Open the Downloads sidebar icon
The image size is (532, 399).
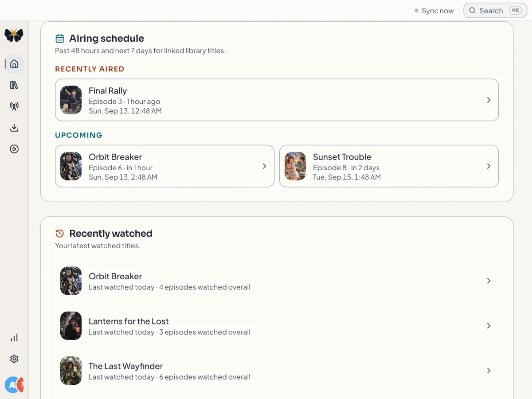pyautogui.click(x=14, y=128)
